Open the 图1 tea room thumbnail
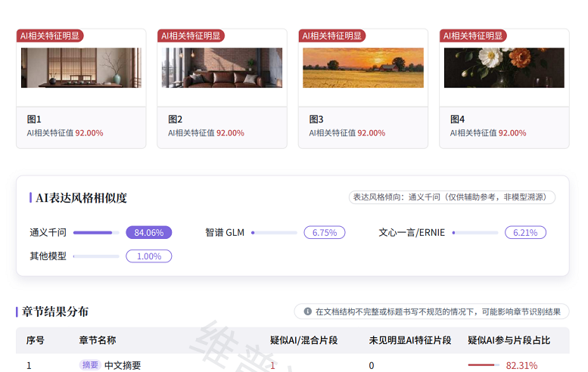The image size is (588, 372). 81,68
